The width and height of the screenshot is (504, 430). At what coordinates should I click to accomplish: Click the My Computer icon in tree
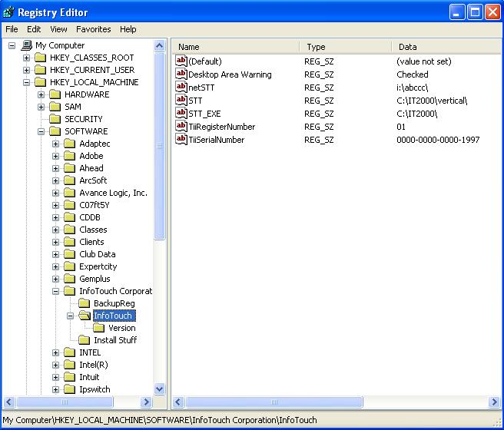(x=27, y=45)
